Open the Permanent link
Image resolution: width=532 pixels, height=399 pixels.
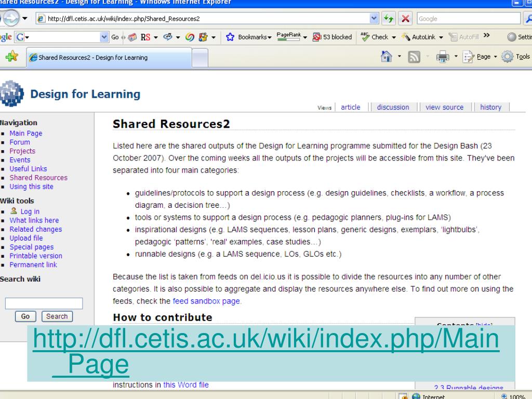(33, 264)
